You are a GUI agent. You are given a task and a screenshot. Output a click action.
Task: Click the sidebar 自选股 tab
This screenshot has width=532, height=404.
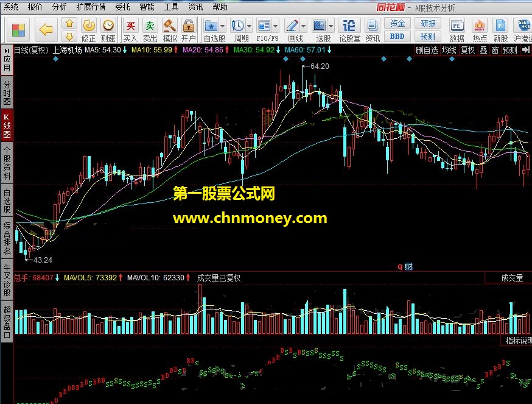(7, 201)
